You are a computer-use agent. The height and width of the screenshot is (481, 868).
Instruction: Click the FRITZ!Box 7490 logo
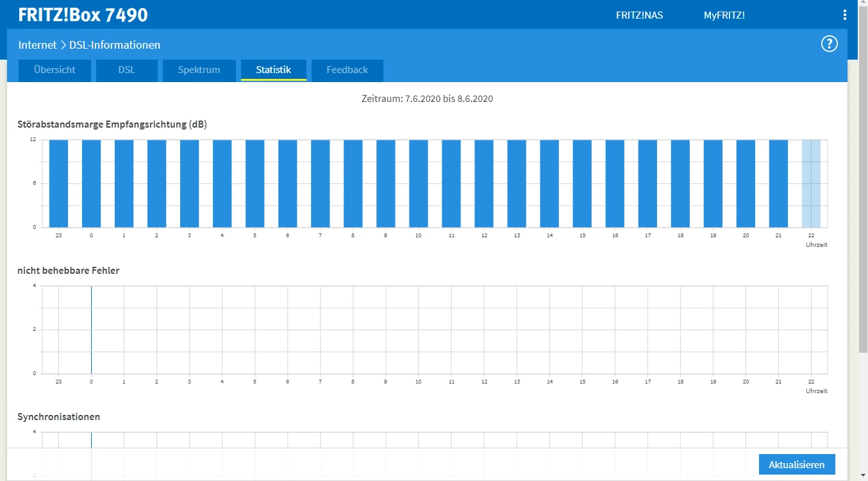[x=83, y=15]
